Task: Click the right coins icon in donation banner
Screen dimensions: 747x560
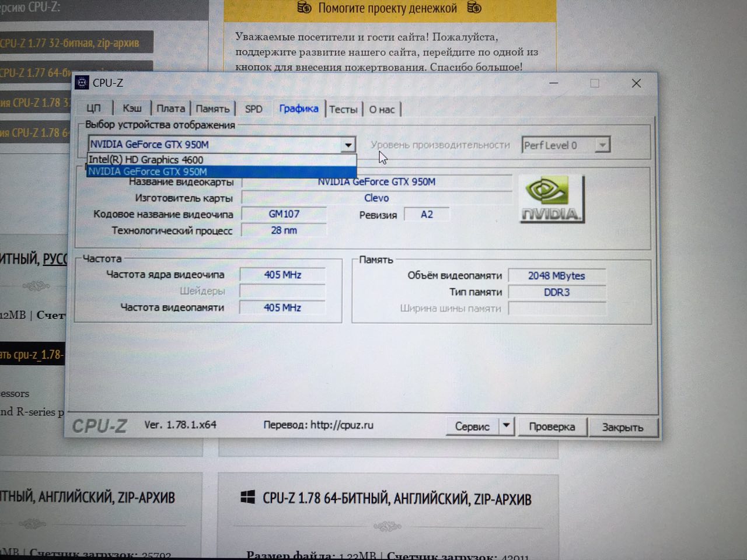Action: coord(474,7)
